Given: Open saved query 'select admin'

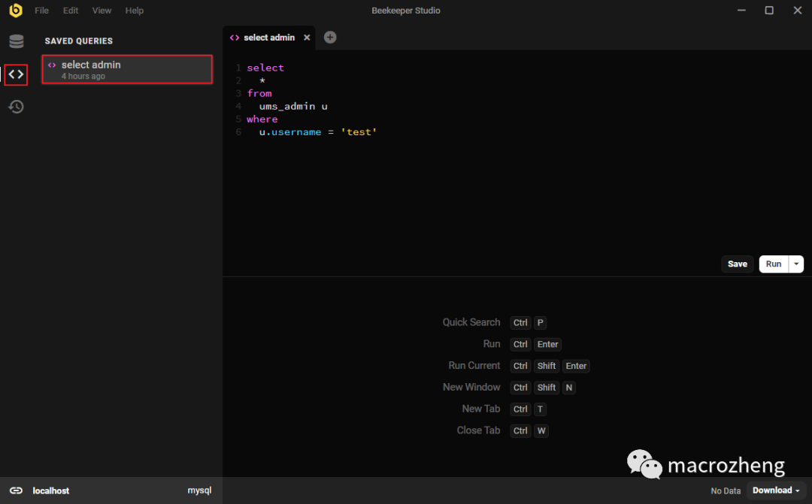Looking at the screenshot, I should pos(127,69).
